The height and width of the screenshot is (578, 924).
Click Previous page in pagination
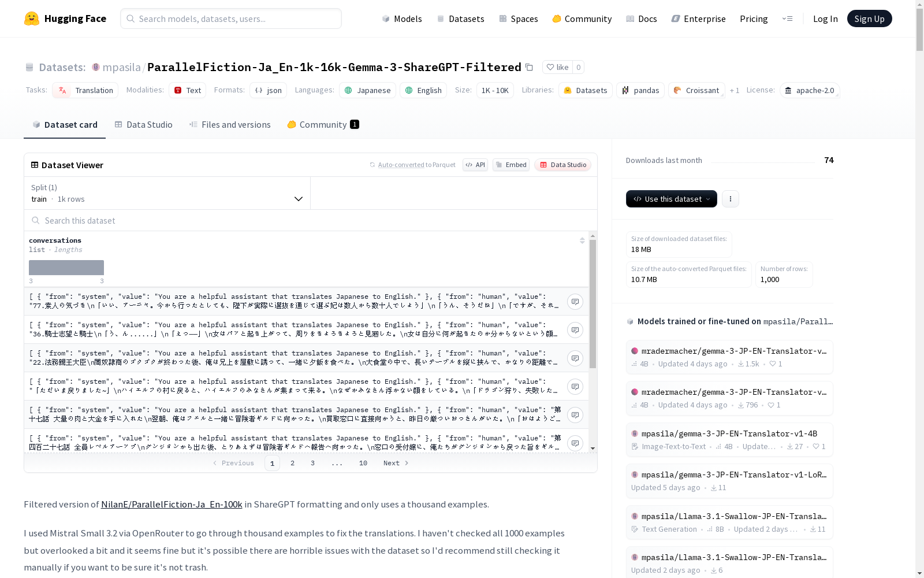233,463
